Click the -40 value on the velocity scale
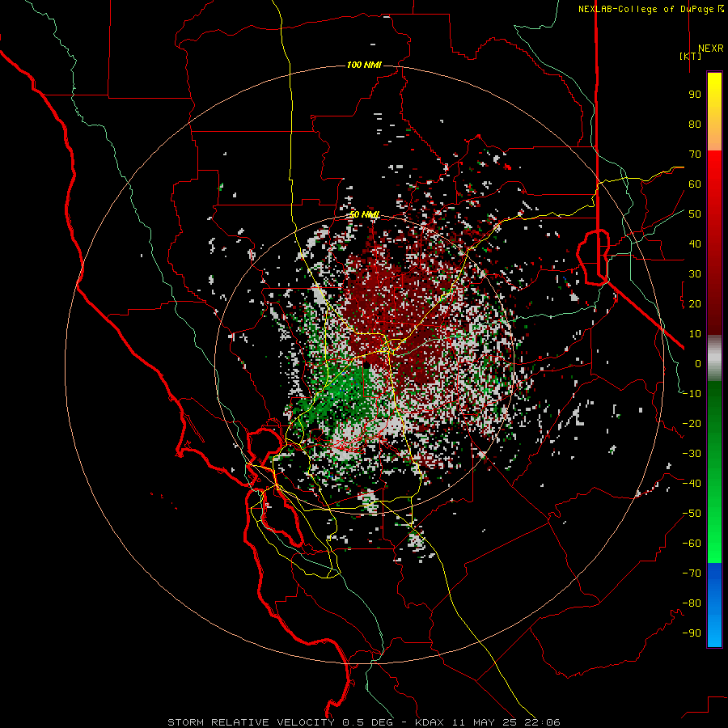Viewport: 728px width, 728px height. (692, 484)
